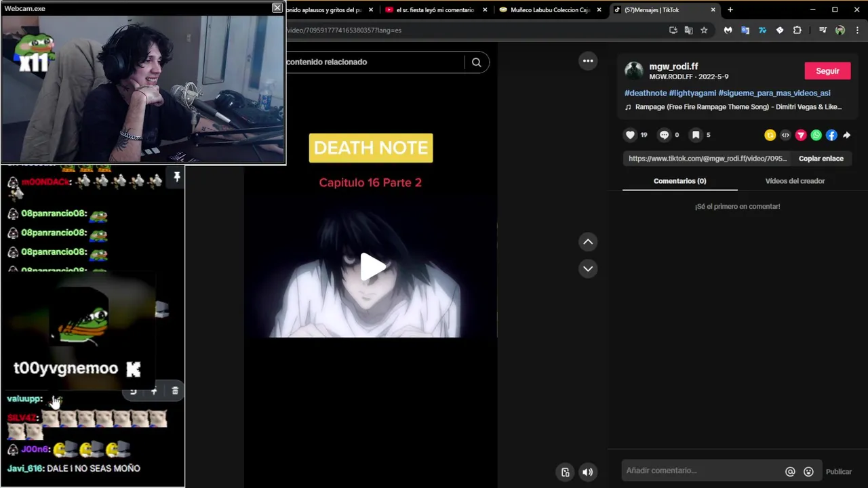Screen dimensions: 868x488
Task: Close the Webcam.exe window
Action: coord(277,7)
